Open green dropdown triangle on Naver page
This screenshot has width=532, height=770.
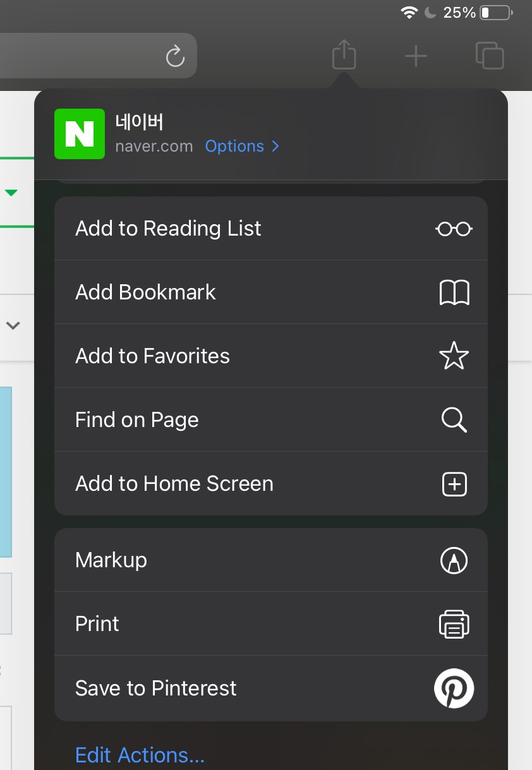coord(11,193)
